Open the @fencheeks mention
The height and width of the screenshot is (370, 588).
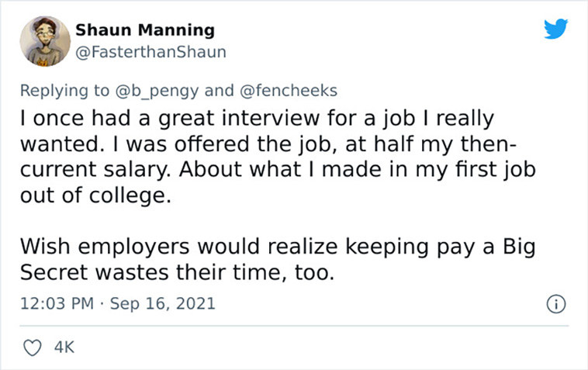coord(289,91)
